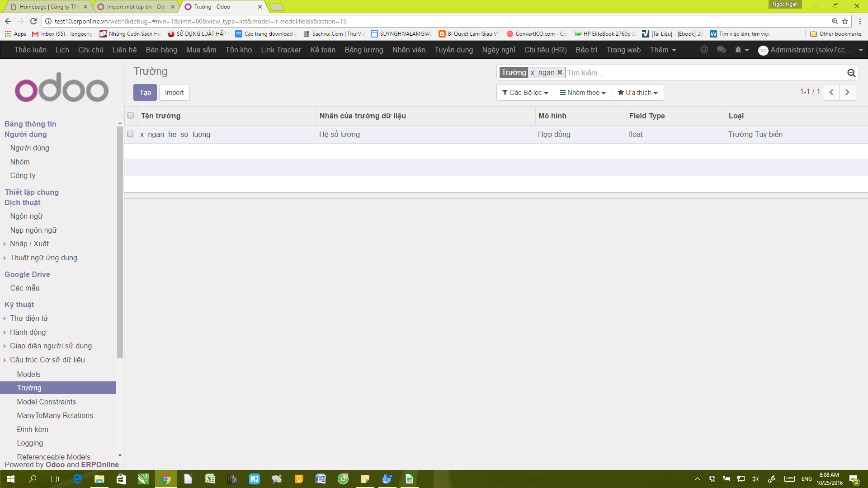The image size is (868, 488).
Task: Click the remove filter X icon next to x_ngan
Action: [559, 73]
